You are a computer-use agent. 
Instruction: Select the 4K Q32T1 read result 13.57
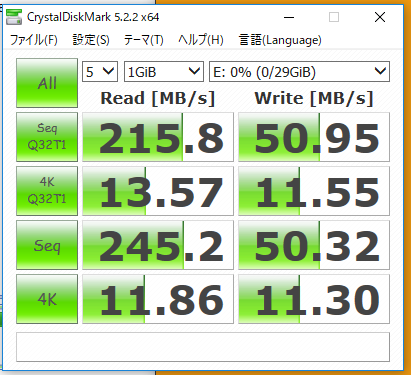coord(158,191)
